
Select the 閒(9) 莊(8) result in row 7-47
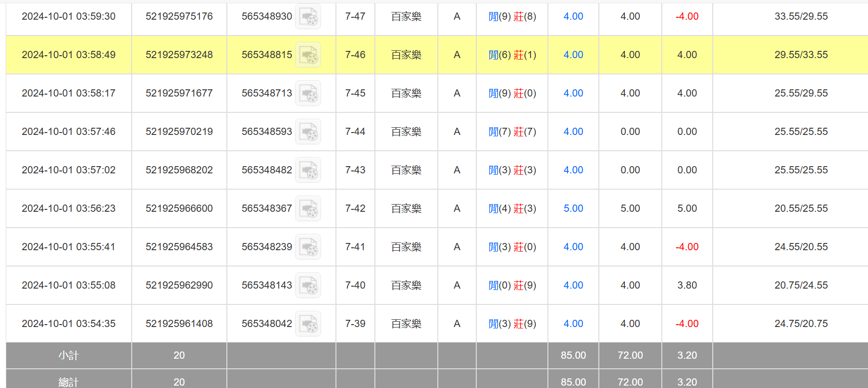[512, 16]
